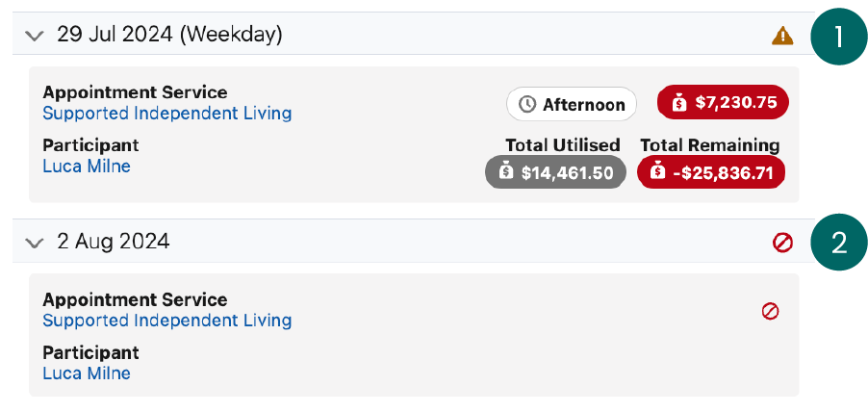Click the money bag icon beside $7,230.75

(678, 102)
